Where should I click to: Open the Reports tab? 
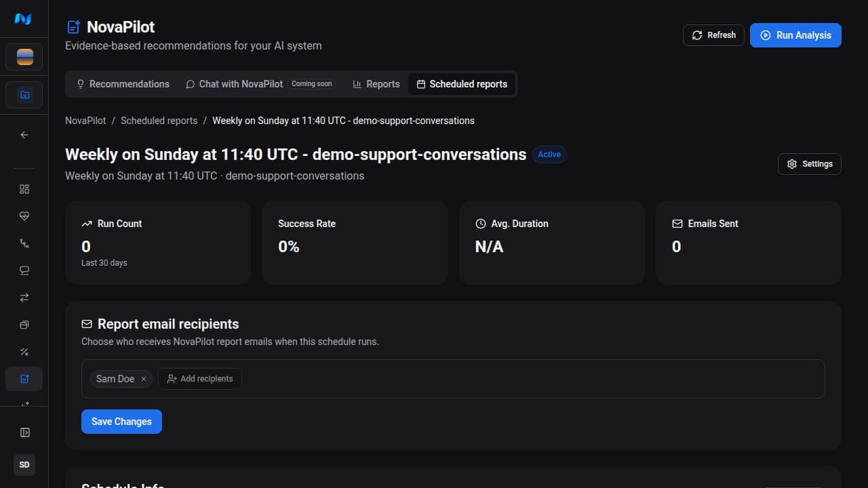pyautogui.click(x=376, y=84)
